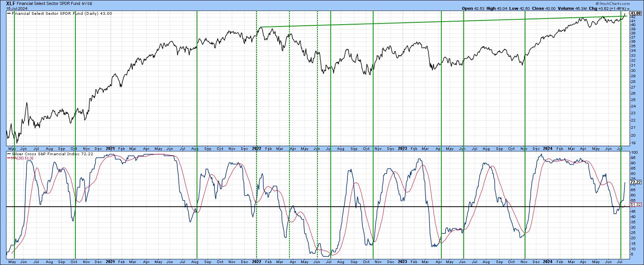Viewport: 644px width, 265px height.
Task: Click the XLF ticker symbol in header
Action: 11,3
